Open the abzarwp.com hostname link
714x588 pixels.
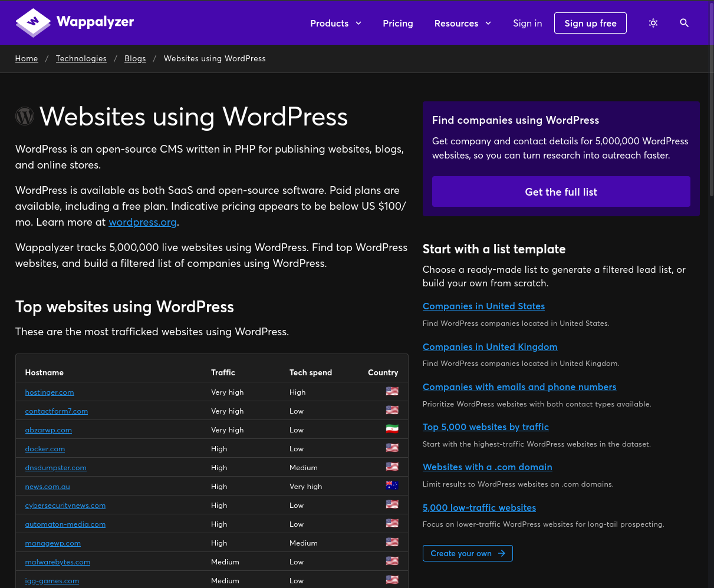(x=48, y=430)
